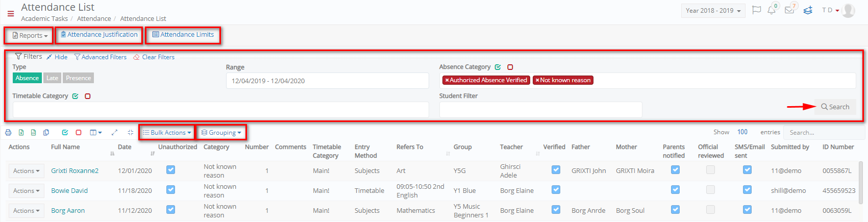Toggle Official reviewed checkbox for Bowie David
This screenshot has width=868, height=222.
pos(710,190)
